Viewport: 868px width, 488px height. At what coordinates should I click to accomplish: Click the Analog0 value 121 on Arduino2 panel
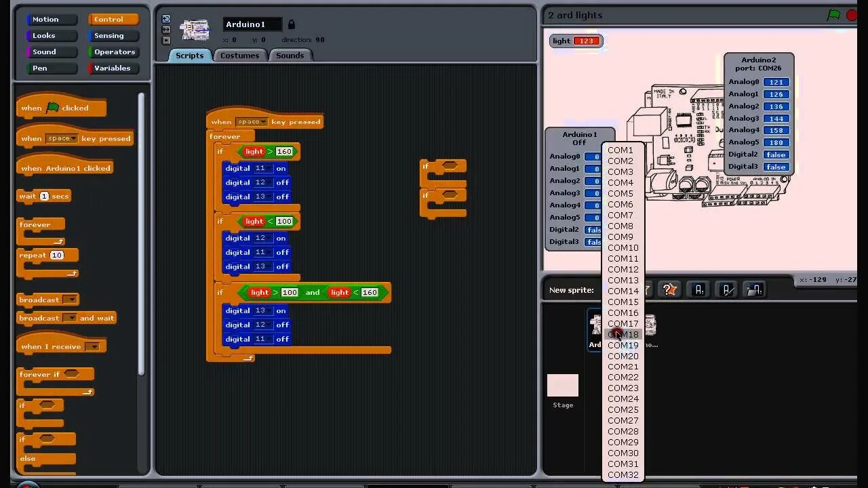(x=776, y=82)
